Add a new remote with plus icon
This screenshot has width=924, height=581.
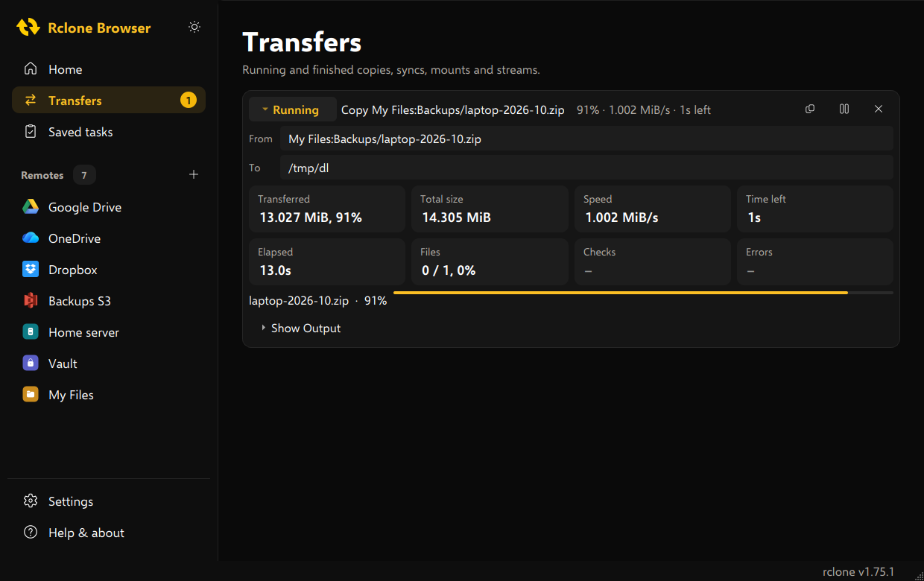tap(194, 174)
